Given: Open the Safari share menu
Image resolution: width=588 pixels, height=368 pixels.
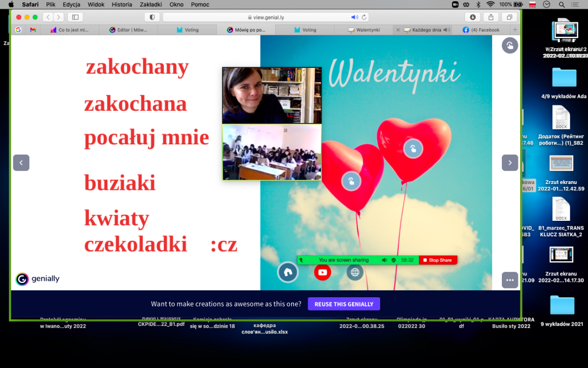Looking at the screenshot, I should (490, 17).
